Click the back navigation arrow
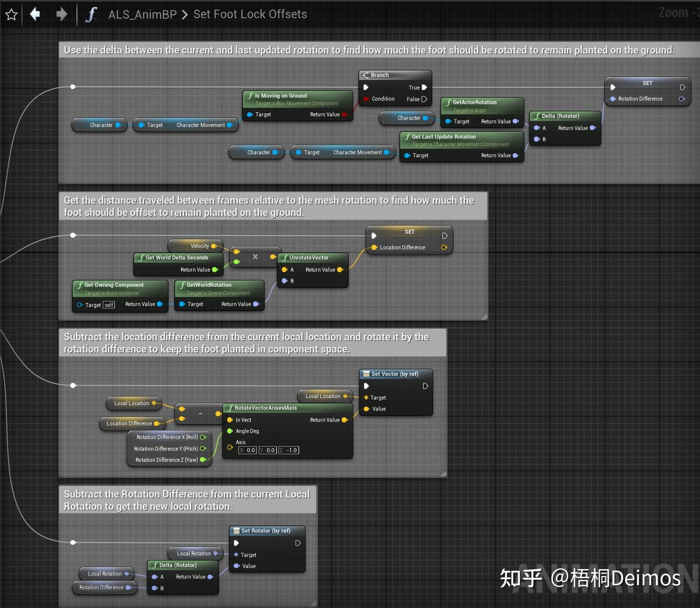The image size is (700, 608). [34, 14]
